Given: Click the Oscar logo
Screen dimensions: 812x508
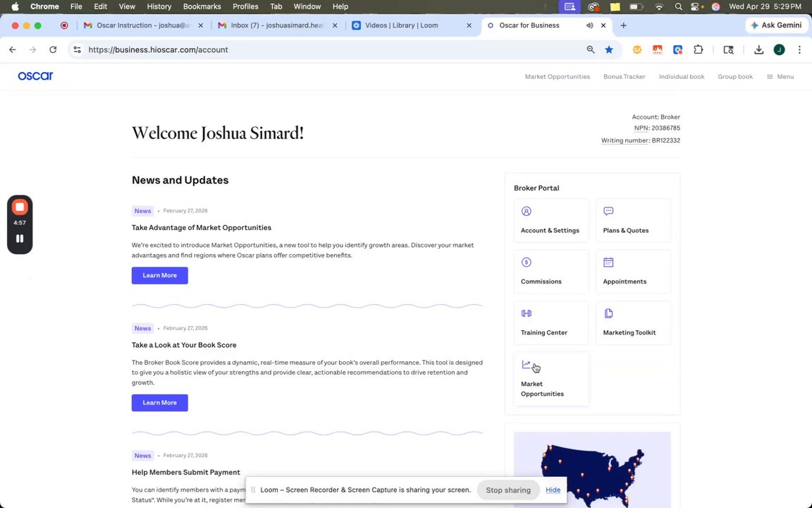Looking at the screenshot, I should tap(35, 76).
